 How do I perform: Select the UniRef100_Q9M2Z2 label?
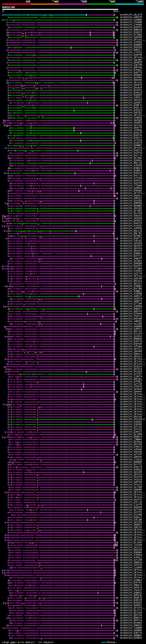(x=131, y=198)
